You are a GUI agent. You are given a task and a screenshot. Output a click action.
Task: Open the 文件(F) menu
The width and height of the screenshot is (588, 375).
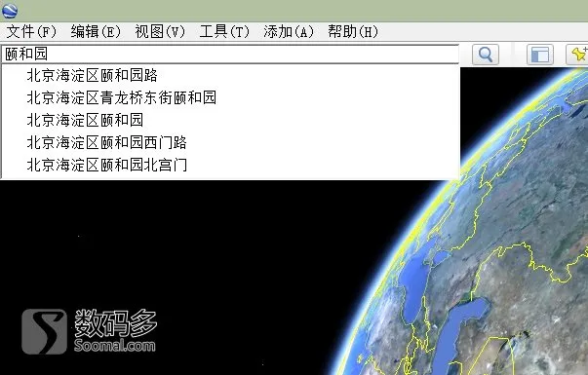click(31, 31)
